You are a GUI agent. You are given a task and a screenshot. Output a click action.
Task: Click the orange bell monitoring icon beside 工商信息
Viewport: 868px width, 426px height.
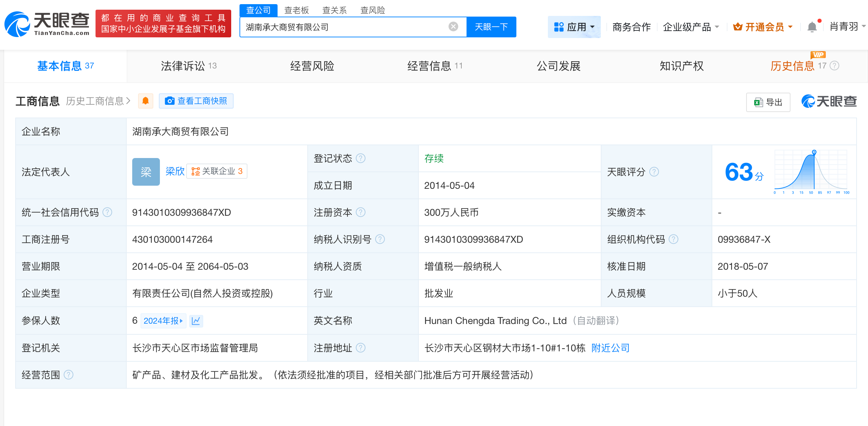click(x=145, y=101)
